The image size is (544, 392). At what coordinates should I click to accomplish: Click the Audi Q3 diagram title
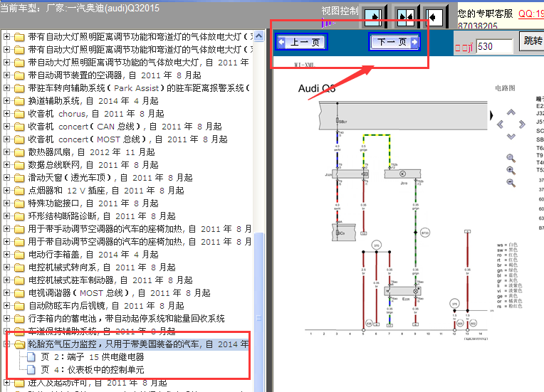317,88
